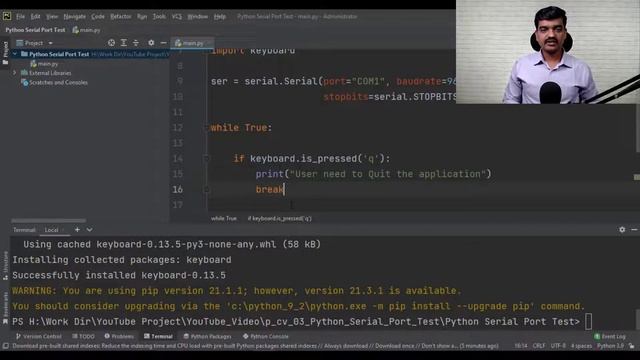Viewport: 640px width, 360px height.
Task: Open the Window menu
Action: click(198, 17)
